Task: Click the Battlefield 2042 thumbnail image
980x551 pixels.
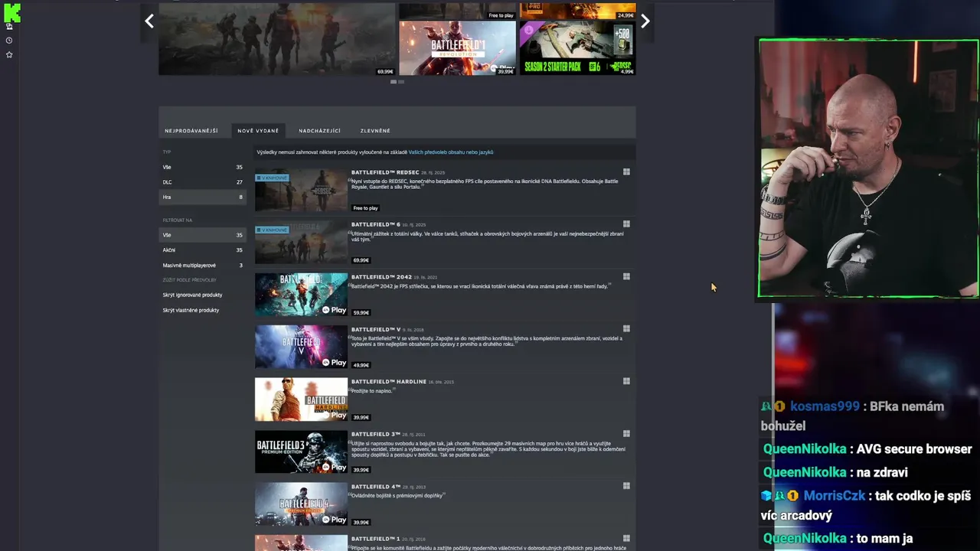Action: [x=301, y=295]
